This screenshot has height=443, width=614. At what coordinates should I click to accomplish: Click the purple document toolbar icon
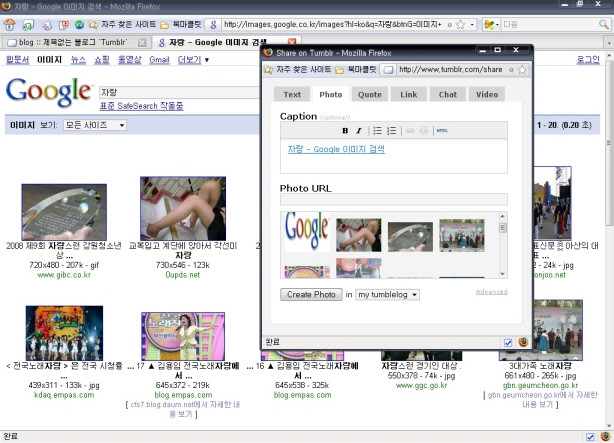(47, 25)
